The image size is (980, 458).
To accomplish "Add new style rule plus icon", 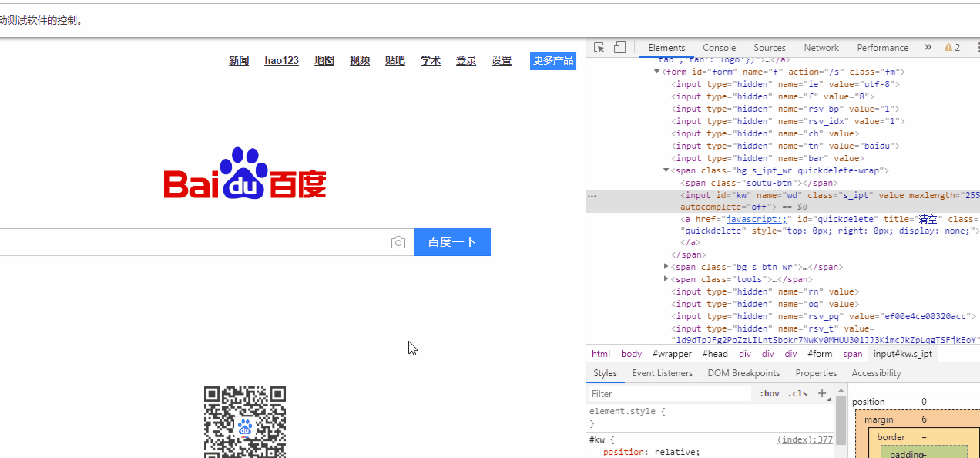I will [x=821, y=393].
